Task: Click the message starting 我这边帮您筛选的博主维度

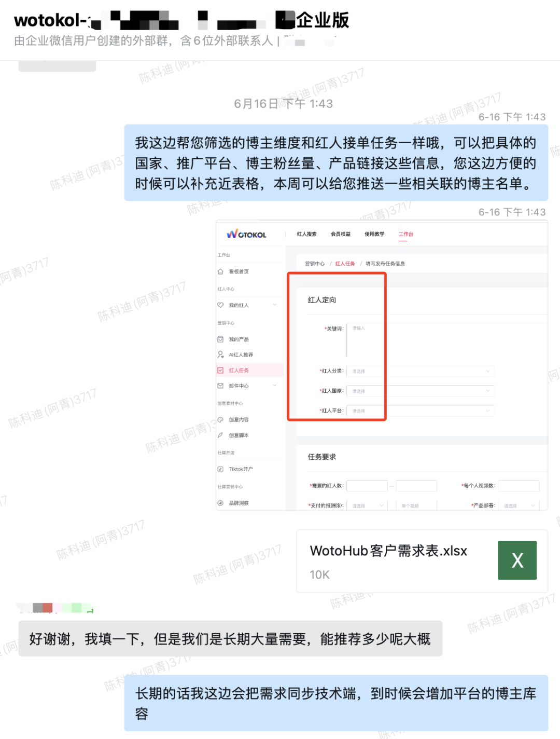Action: coord(336,163)
